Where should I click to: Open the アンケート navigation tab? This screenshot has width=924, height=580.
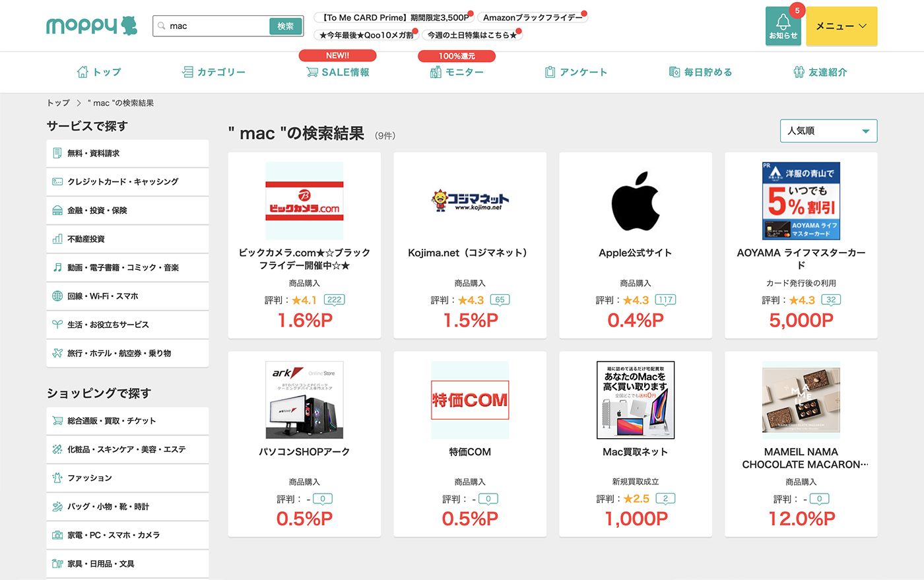point(576,72)
